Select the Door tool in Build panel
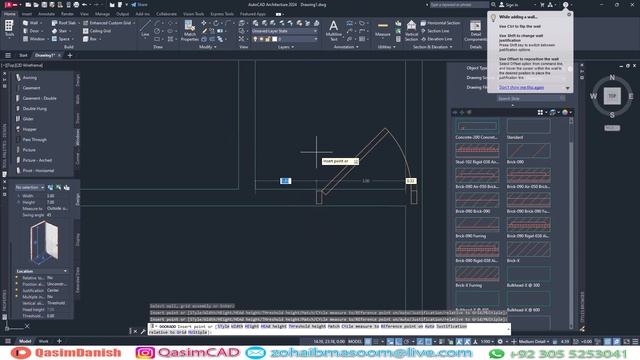The image size is (640, 360). click(x=31, y=31)
